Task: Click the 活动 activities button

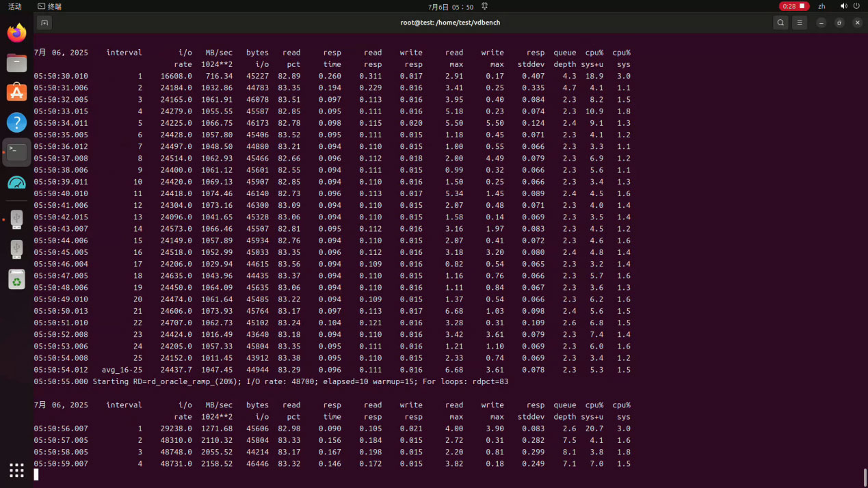Action: [x=14, y=6]
